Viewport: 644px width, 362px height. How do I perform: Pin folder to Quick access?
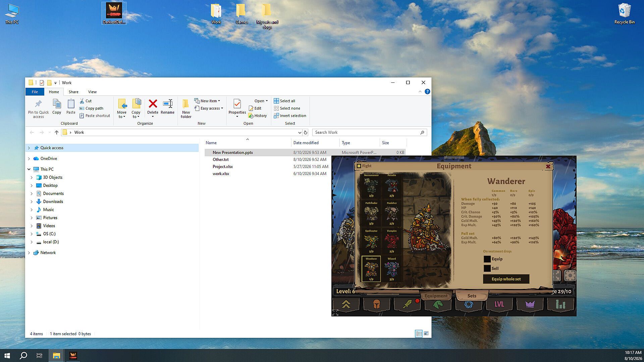tap(38, 109)
